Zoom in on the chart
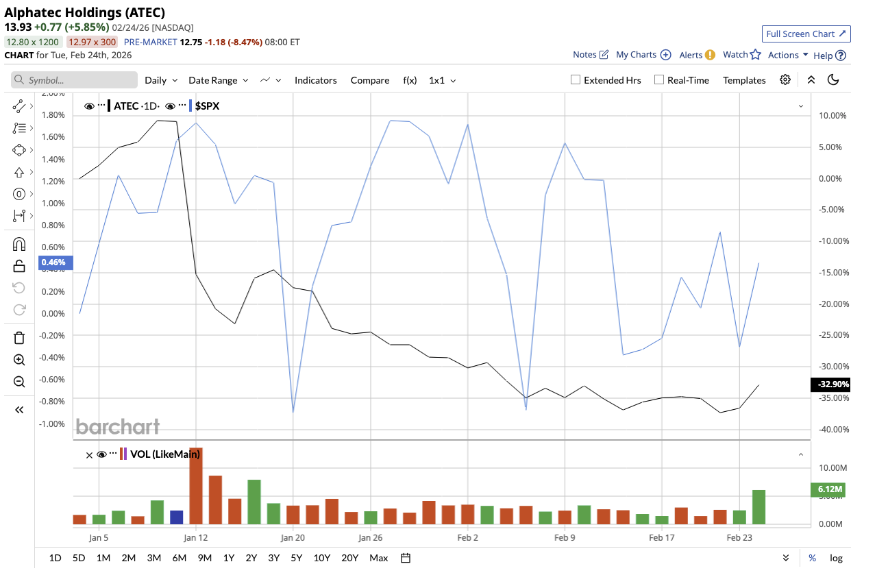Screen dimensions: 888x588 [19, 360]
